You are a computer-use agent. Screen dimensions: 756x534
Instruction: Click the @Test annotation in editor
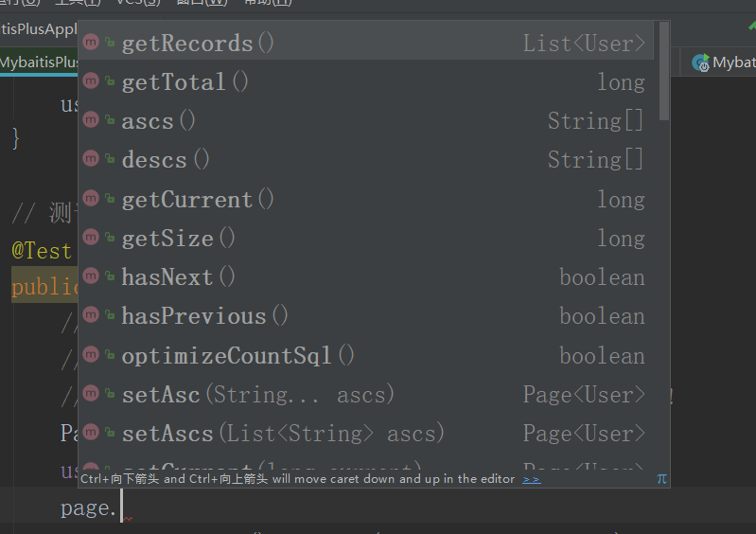click(x=42, y=250)
